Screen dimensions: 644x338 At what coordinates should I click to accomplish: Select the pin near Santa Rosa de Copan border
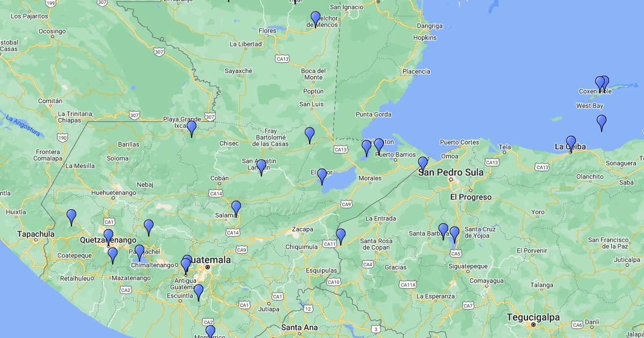coord(341,237)
